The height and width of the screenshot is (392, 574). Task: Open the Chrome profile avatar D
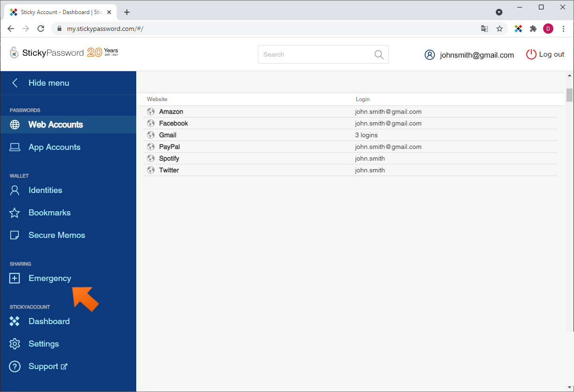pyautogui.click(x=548, y=29)
